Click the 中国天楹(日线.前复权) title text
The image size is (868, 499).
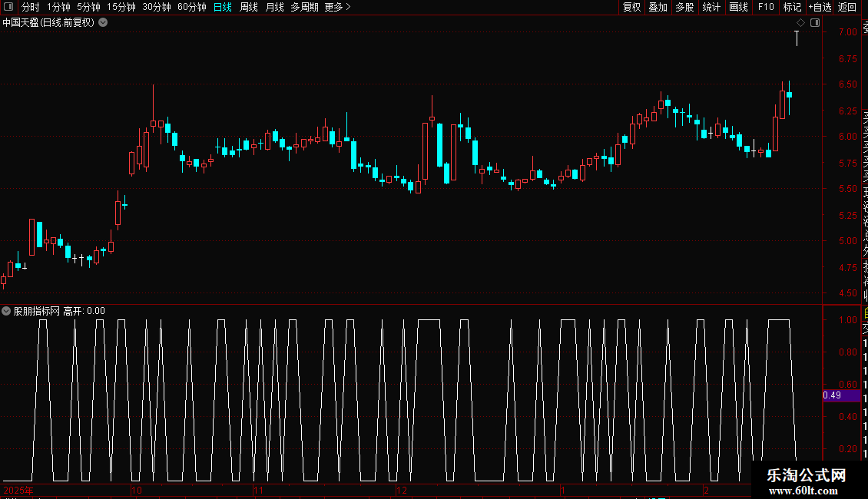tap(48, 23)
